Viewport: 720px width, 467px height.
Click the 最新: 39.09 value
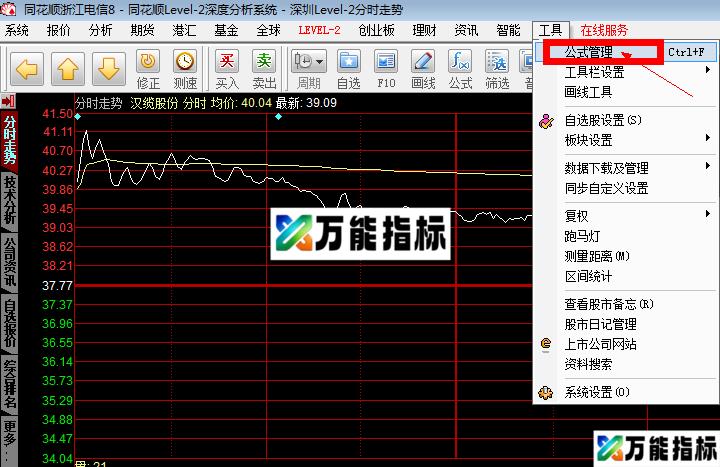[306, 103]
